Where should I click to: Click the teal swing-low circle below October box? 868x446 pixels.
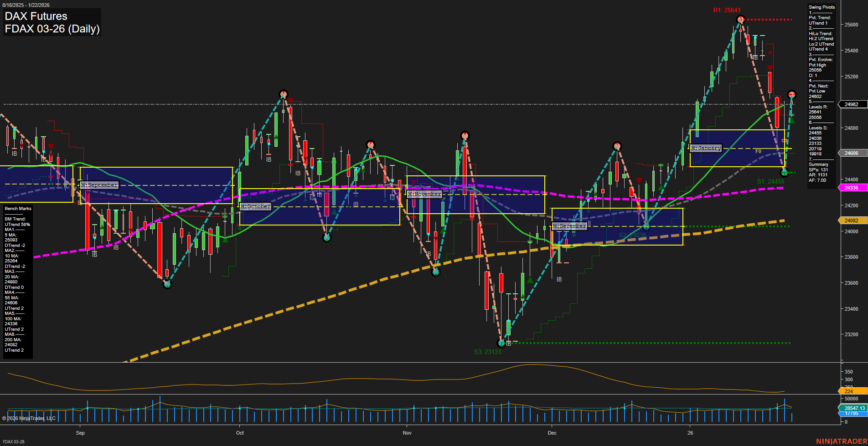tap(327, 237)
